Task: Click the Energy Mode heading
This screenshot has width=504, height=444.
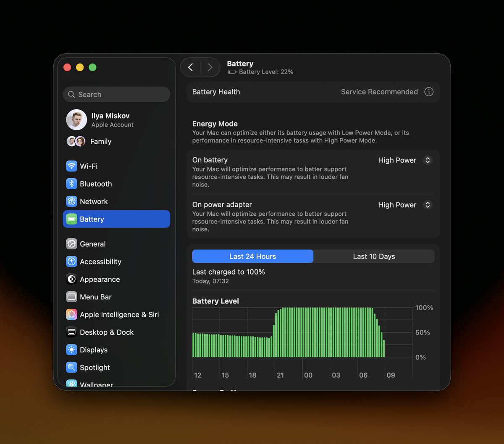Action: pyautogui.click(x=215, y=124)
